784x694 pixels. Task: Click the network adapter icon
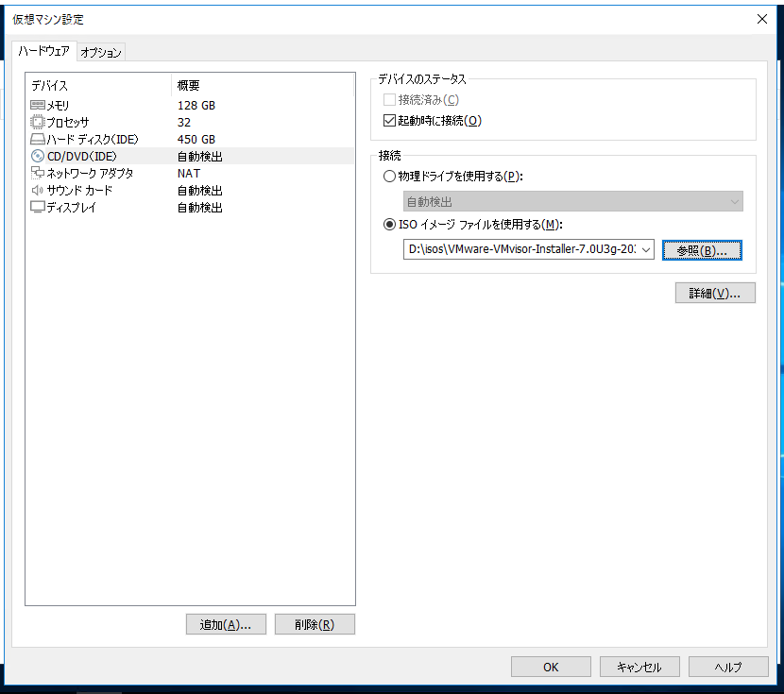pos(38,173)
